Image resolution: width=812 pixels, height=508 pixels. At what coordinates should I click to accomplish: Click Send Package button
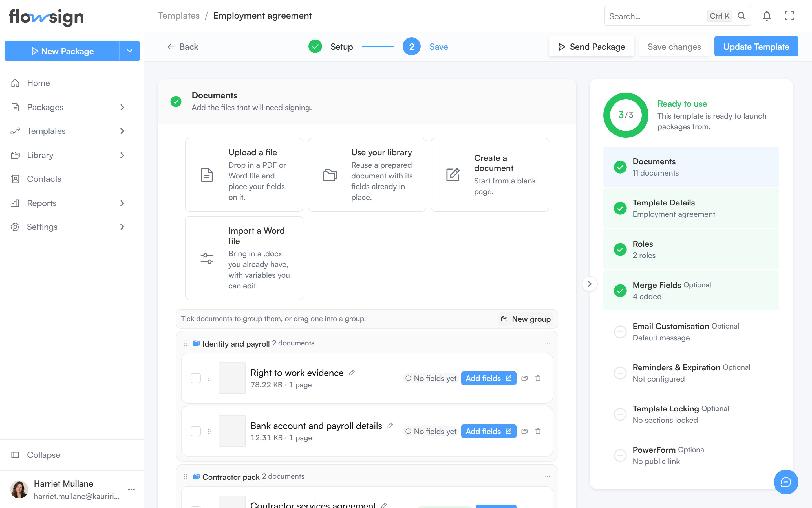pyautogui.click(x=591, y=47)
